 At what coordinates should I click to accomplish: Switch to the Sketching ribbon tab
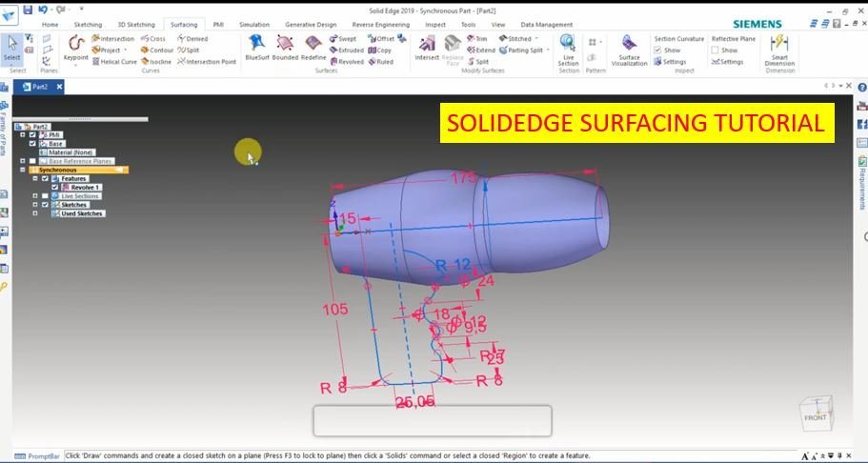point(88,25)
